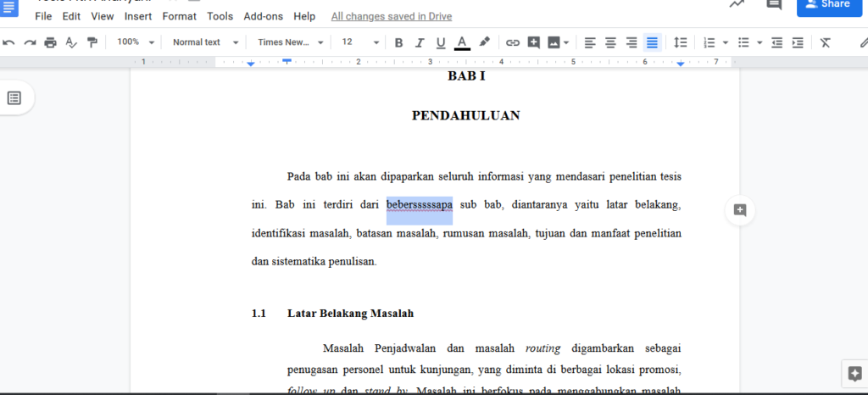Run spell check with the A-checkmark icon
Viewport: 868px width, 395px height.
71,42
